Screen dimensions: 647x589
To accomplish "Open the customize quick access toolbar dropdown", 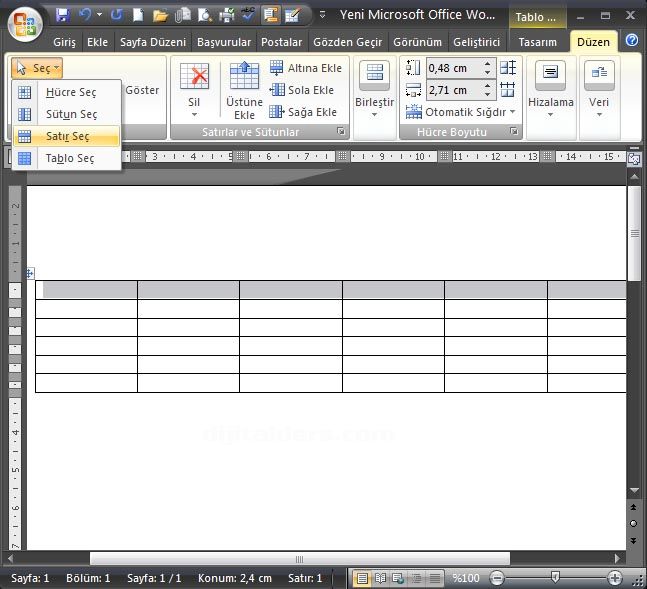I will pyautogui.click(x=322, y=15).
